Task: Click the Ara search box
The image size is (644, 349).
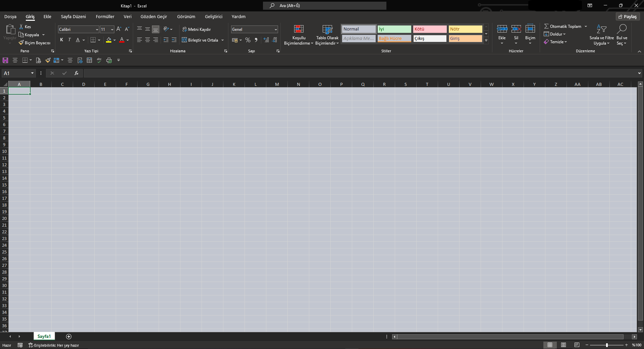Action: tap(325, 6)
